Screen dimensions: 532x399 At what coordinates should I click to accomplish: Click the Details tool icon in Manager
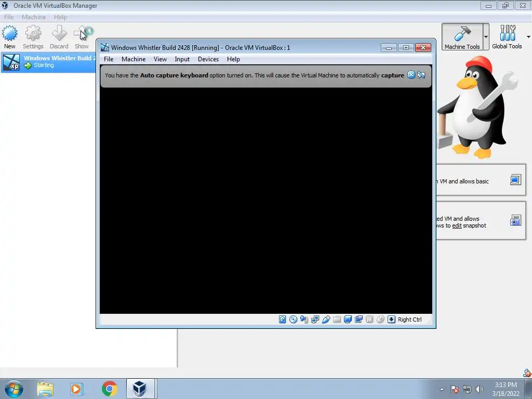pos(515,180)
